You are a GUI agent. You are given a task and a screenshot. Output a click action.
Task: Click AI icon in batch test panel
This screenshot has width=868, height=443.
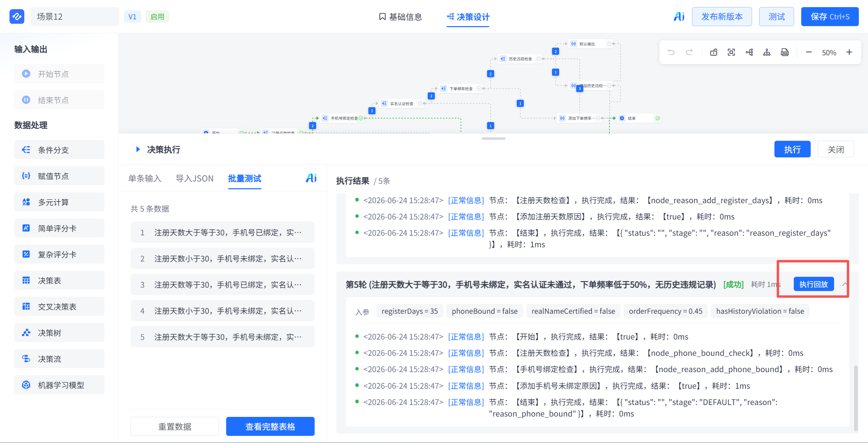[311, 178]
